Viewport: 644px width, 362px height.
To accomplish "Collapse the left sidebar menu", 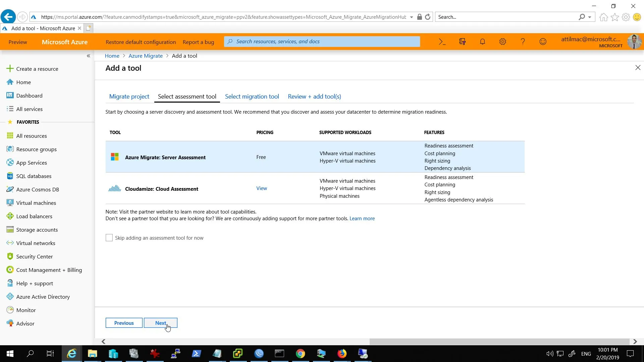I will pos(89,56).
